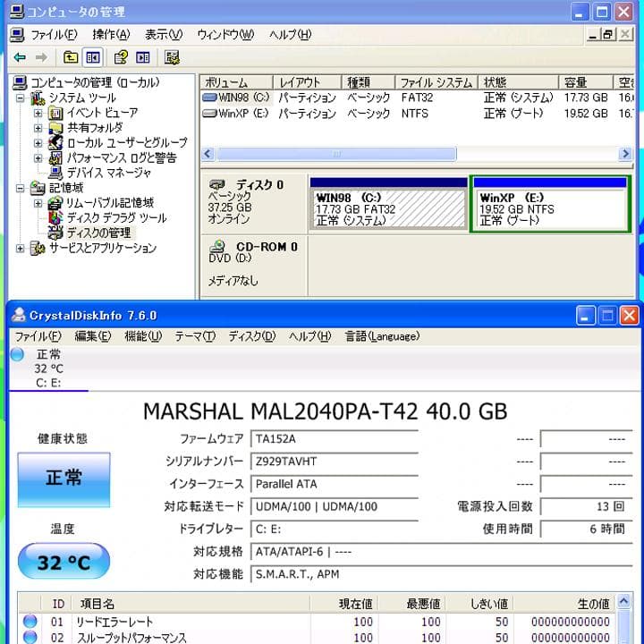Open 表示(V) menu in Computer Management
Screen dimensions: 644x644
click(x=164, y=35)
